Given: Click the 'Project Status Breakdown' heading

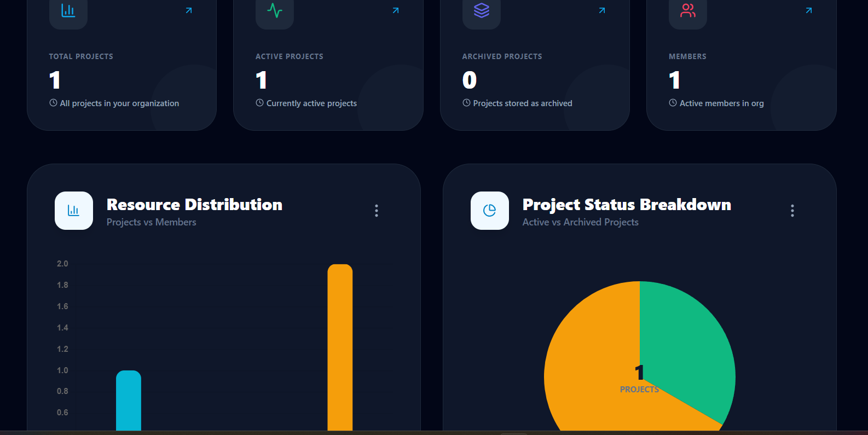Looking at the screenshot, I should [627, 205].
